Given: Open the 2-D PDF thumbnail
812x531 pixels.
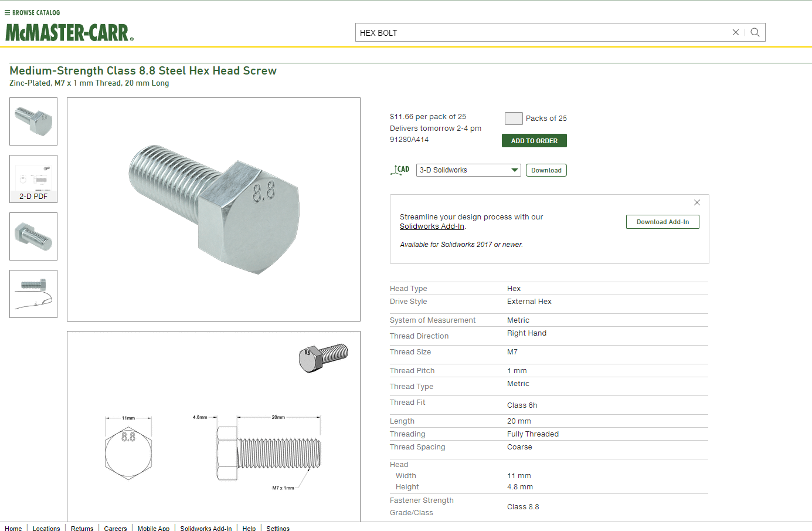Looking at the screenshot, I should tap(33, 179).
